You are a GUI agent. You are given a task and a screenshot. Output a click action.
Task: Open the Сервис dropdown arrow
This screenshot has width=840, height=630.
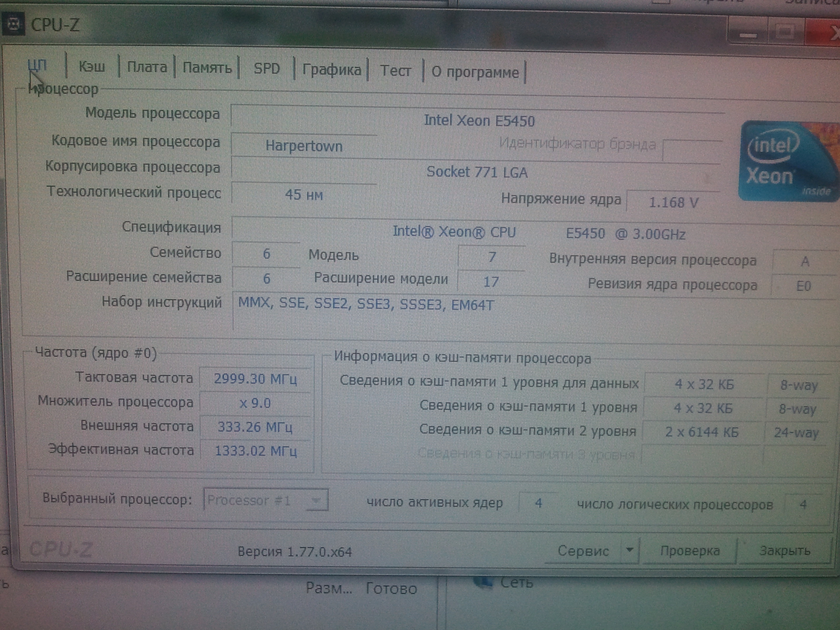click(x=629, y=550)
